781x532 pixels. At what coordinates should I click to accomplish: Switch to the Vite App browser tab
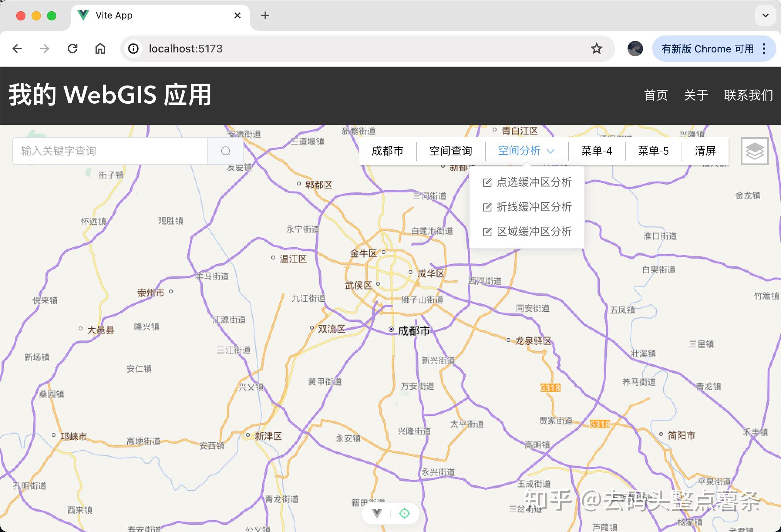point(114,15)
